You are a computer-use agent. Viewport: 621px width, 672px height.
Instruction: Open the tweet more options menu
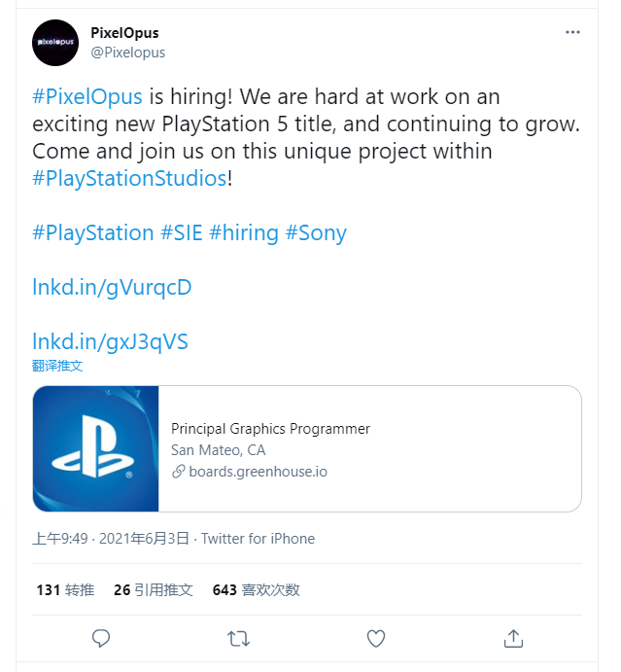click(573, 32)
